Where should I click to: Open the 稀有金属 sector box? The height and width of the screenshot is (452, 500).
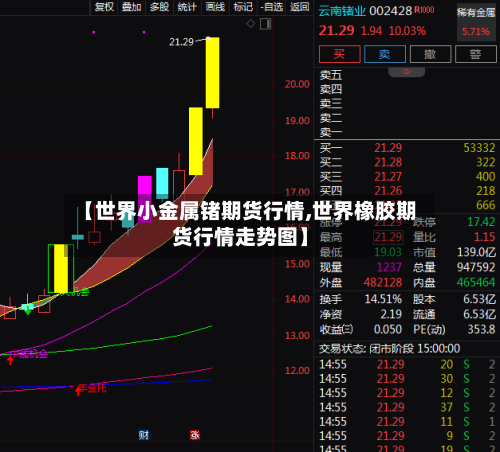[x=476, y=22]
